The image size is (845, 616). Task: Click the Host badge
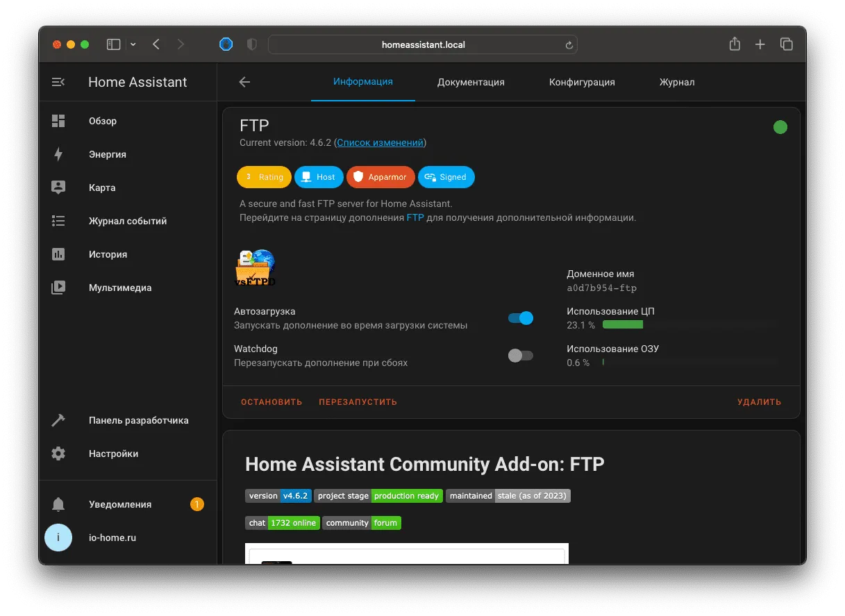pos(319,177)
